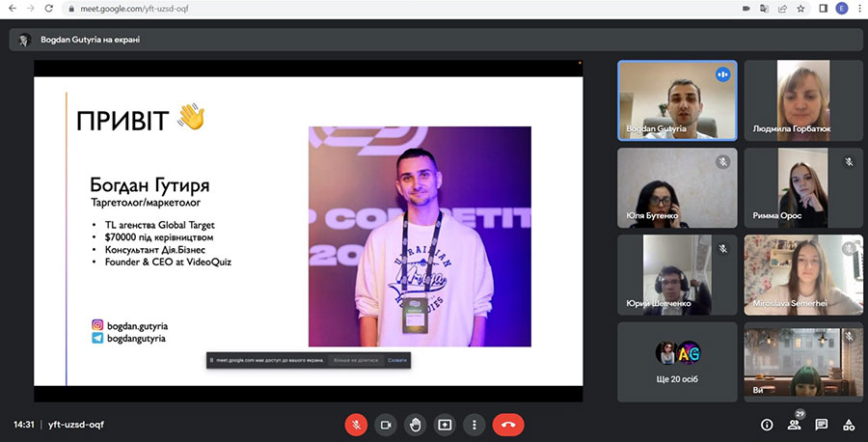Click the 'Founder & CEO at VideoQuiz' bullet
The image size is (868, 442).
[168, 262]
